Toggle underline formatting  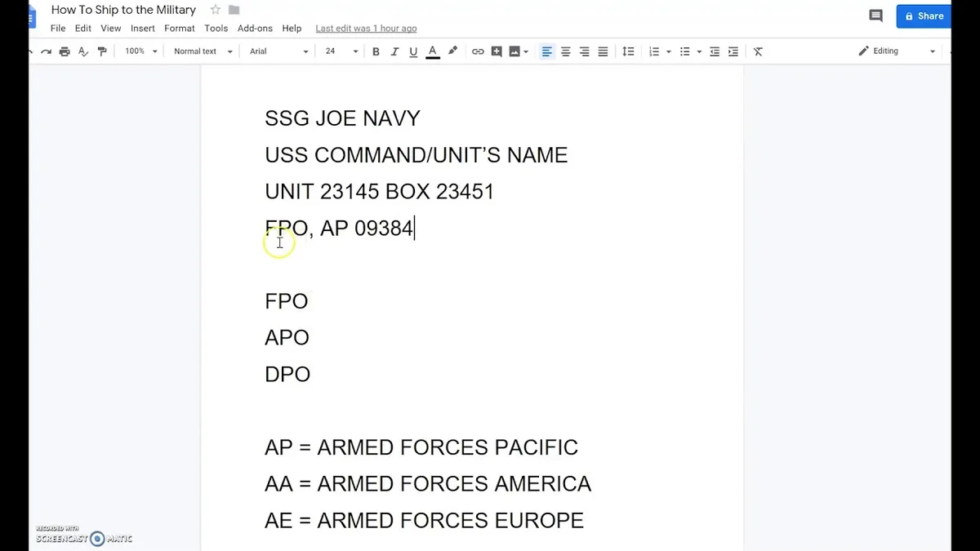pyautogui.click(x=413, y=51)
